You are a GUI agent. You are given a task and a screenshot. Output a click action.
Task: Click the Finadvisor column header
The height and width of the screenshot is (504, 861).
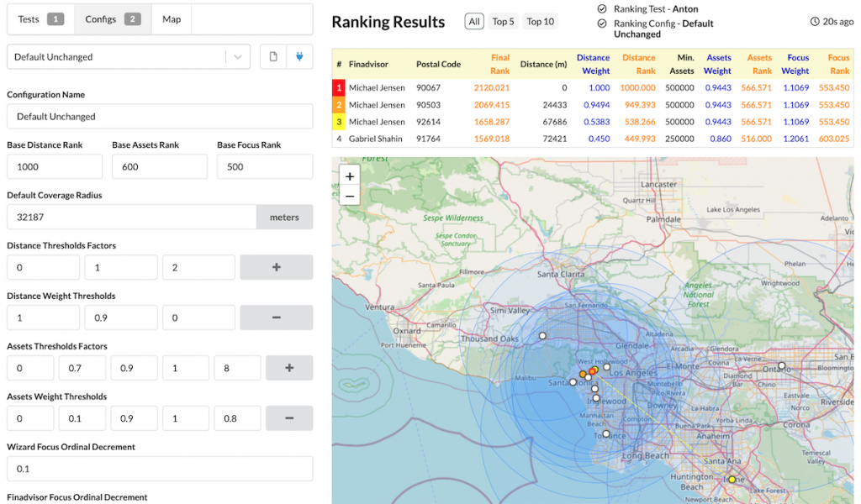[368, 64]
